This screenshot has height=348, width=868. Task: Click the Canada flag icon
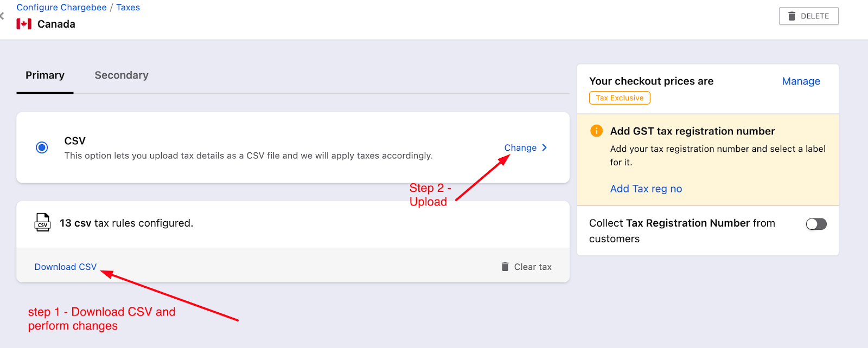(x=24, y=24)
